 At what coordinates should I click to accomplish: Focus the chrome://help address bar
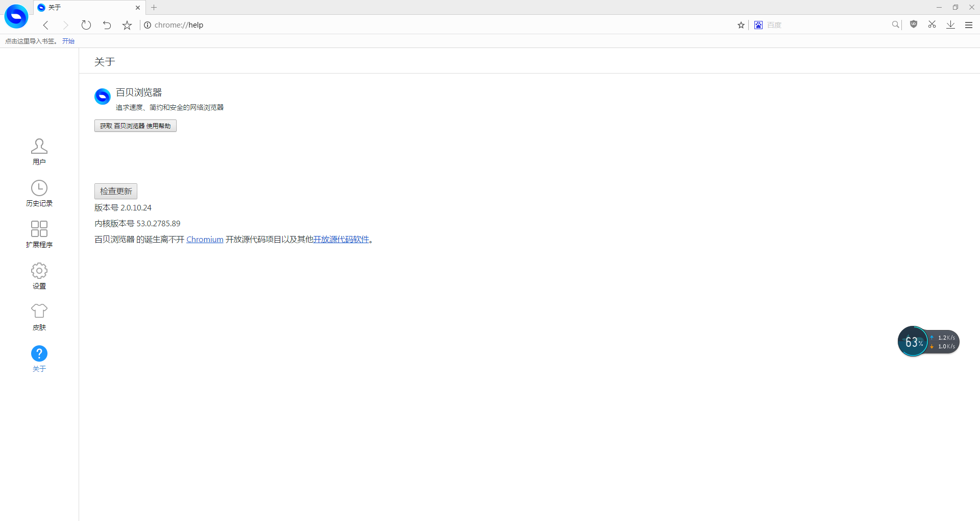[x=439, y=25]
